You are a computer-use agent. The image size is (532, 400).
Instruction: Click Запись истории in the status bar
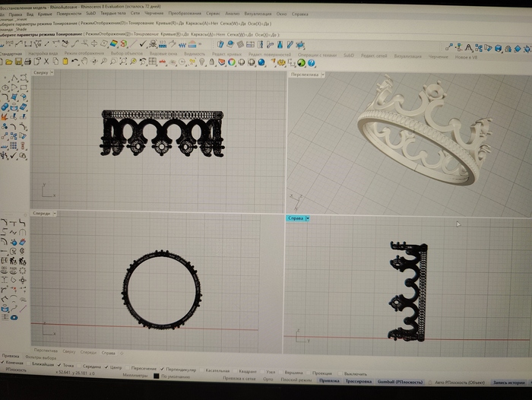[509, 382]
